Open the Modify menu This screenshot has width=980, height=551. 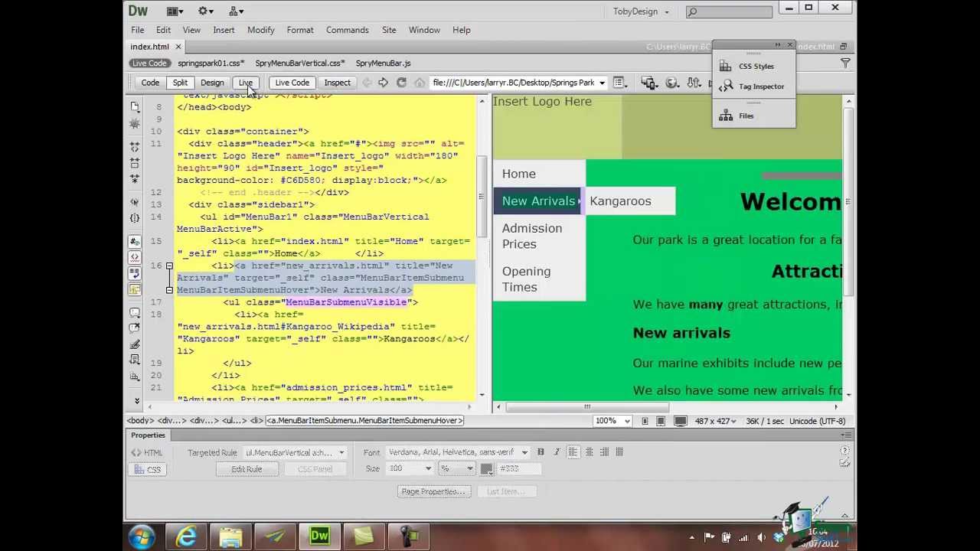pyautogui.click(x=260, y=30)
